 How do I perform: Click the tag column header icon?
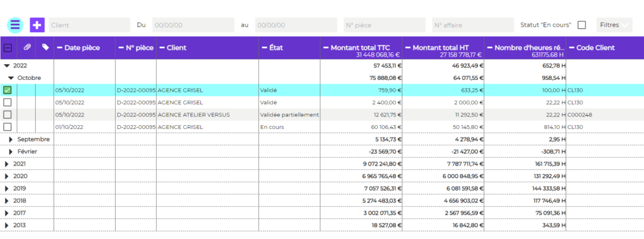click(45, 48)
